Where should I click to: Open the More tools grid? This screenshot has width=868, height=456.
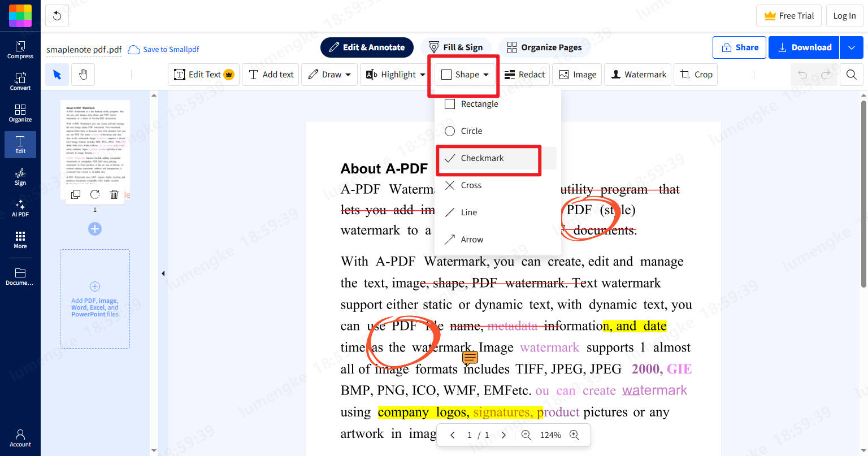(20, 240)
